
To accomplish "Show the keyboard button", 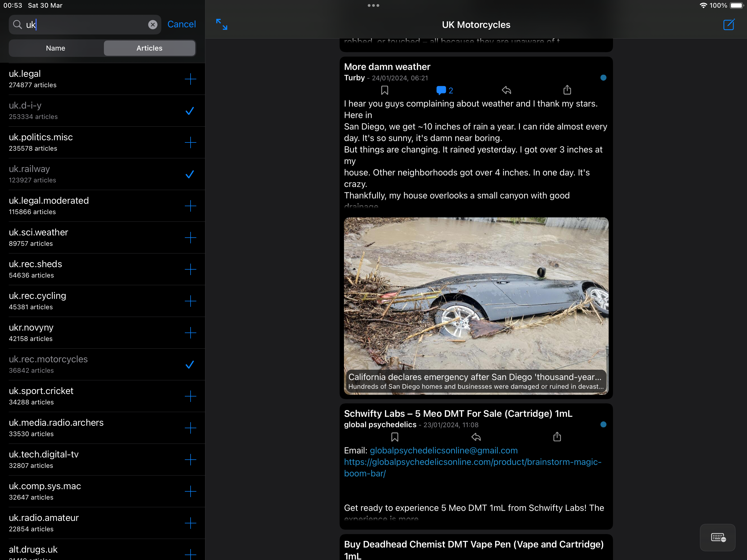I will tap(717, 537).
